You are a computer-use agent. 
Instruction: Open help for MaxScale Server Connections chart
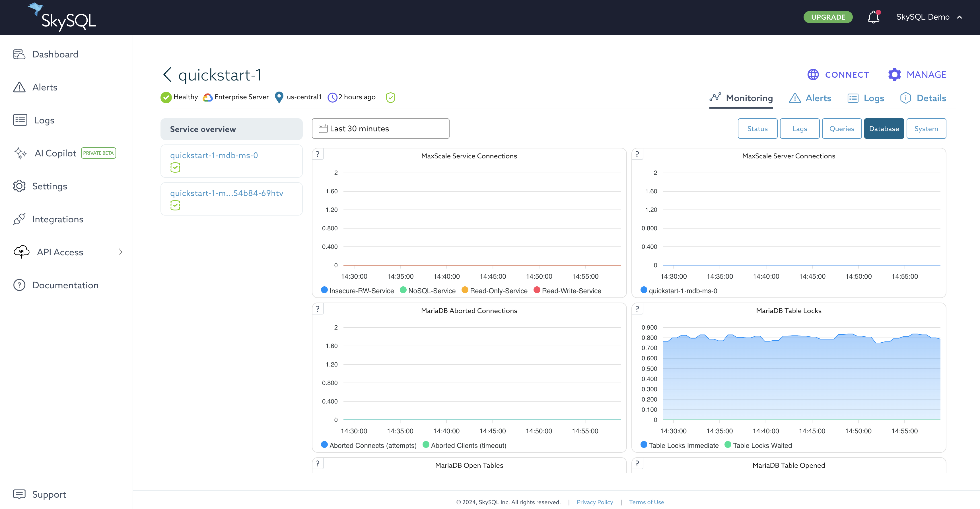tap(637, 154)
